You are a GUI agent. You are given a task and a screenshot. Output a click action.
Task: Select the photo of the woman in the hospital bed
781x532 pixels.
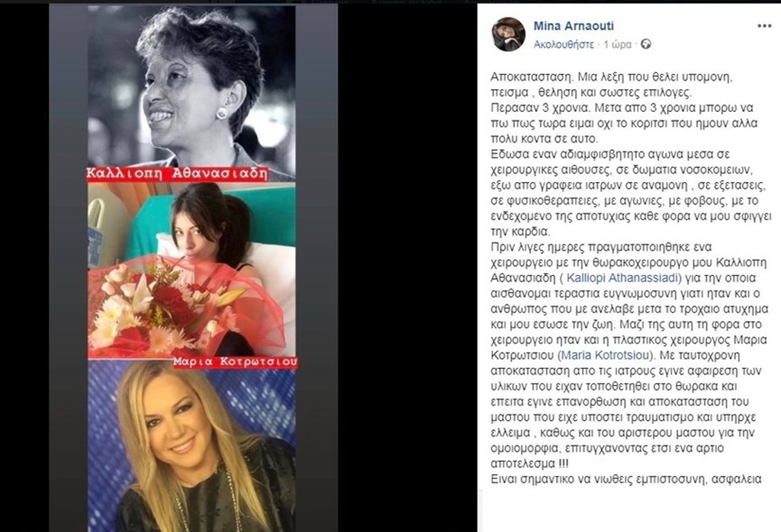point(191,271)
